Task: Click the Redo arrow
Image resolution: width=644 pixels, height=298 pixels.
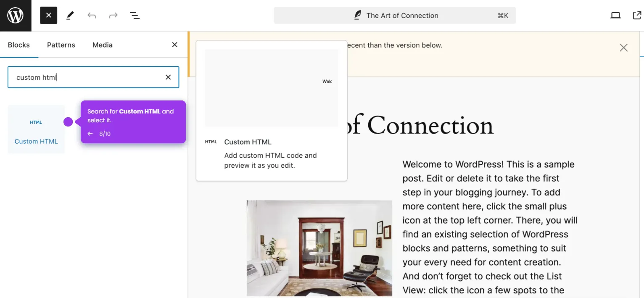Action: tap(113, 16)
